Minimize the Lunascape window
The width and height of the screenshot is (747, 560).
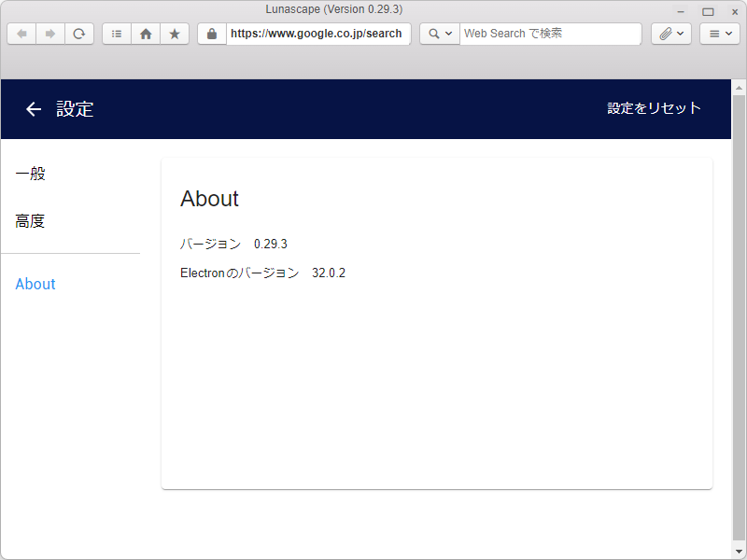[681, 11]
